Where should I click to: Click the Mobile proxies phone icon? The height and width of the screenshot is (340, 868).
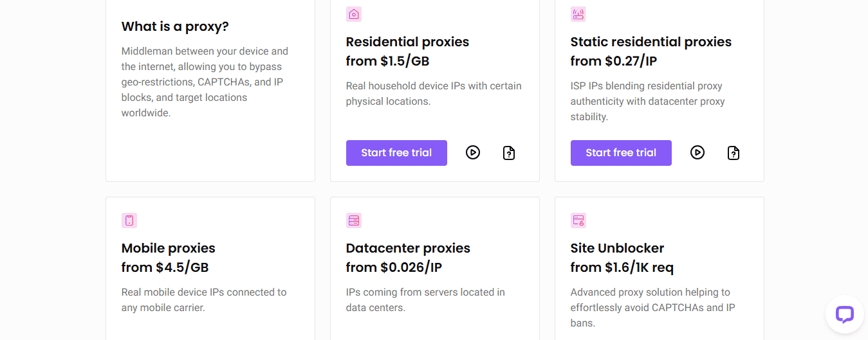(x=129, y=220)
